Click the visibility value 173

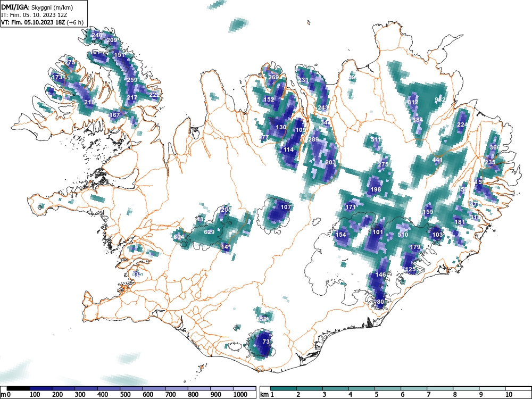pos(57,77)
